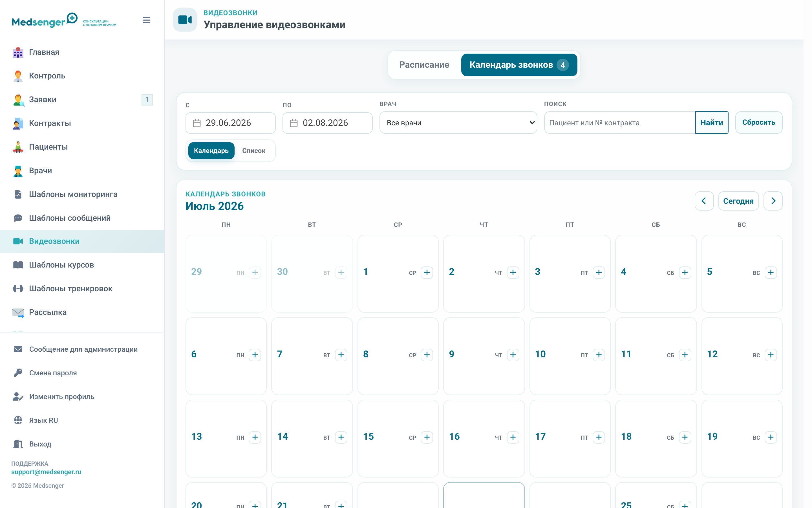Click the video camera icon in page header
Image resolution: width=812 pixels, height=508 pixels.
tap(185, 20)
